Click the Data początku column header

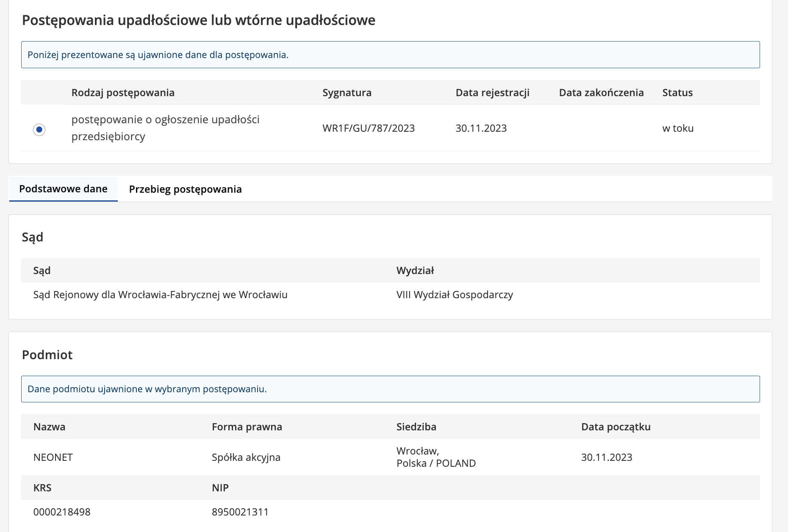(616, 427)
